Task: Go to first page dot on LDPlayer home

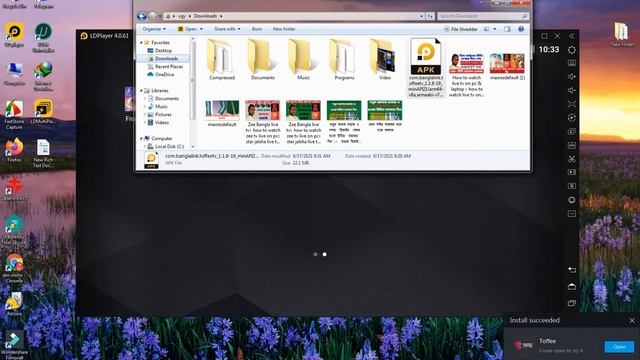Action: (315, 254)
